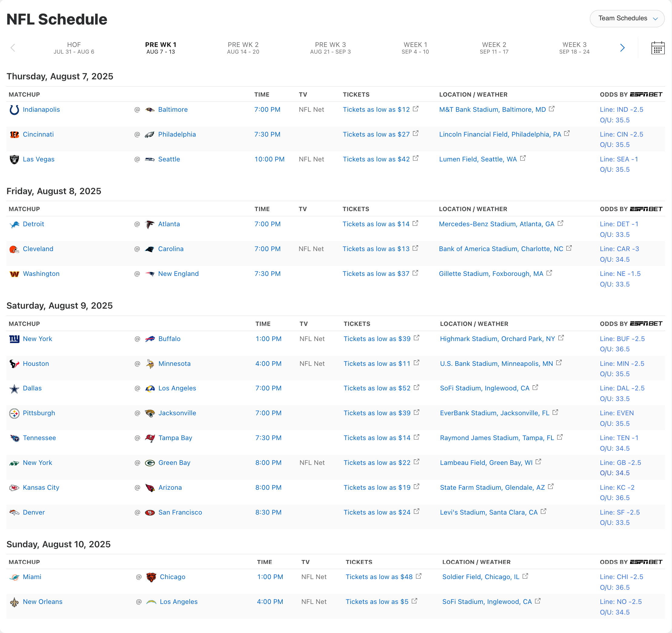
Task: Click the Indianapolis Colts logo
Action: pyautogui.click(x=14, y=110)
